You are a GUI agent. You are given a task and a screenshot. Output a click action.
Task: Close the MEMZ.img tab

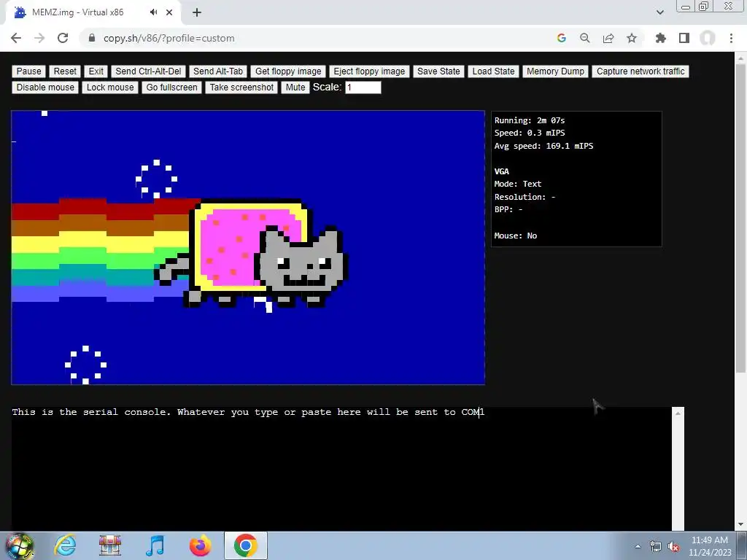(169, 13)
